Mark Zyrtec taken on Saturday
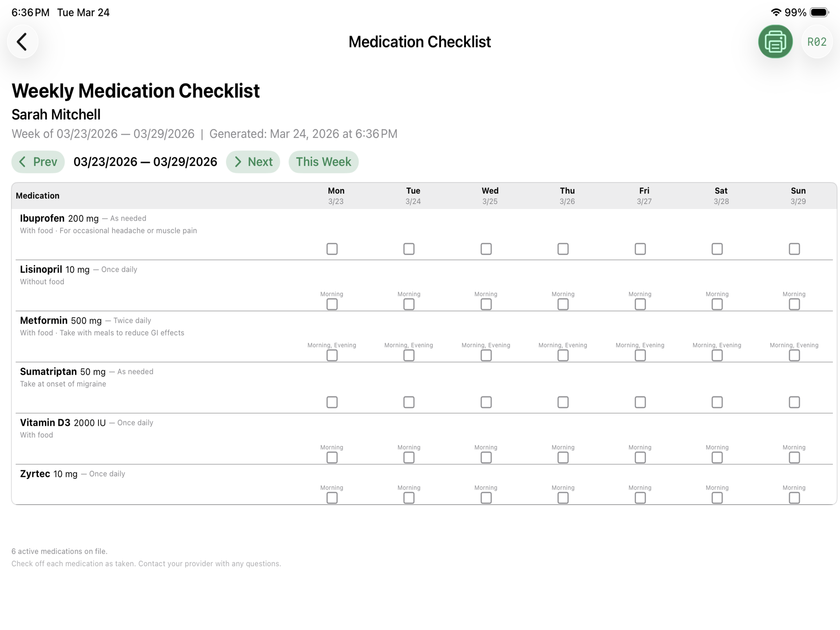Image resolution: width=840 pixels, height=630 pixels. tap(717, 498)
